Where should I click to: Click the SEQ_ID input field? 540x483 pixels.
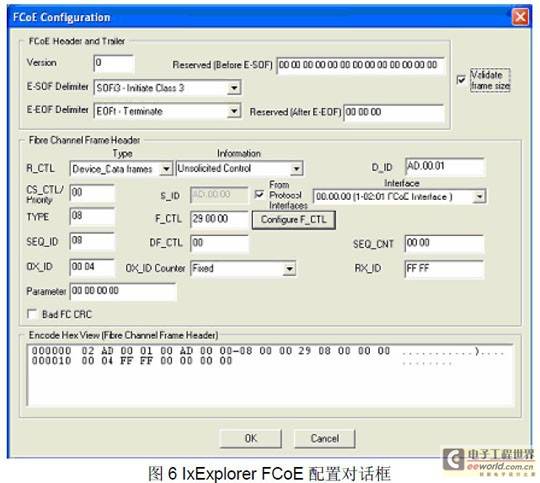tap(92, 241)
